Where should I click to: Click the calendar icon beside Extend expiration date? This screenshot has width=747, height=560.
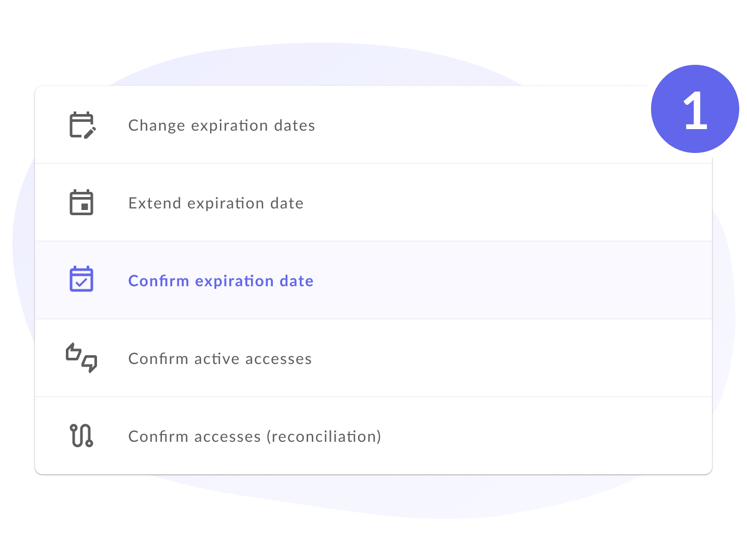pyautogui.click(x=81, y=203)
